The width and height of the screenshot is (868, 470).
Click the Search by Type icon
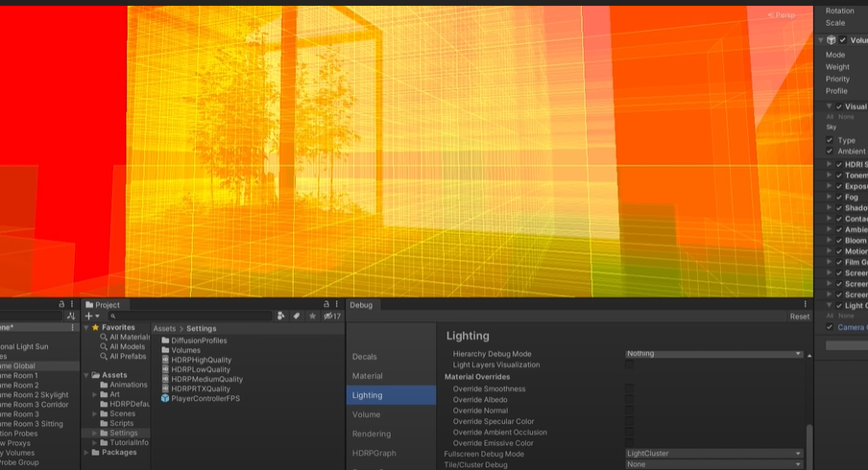(280, 316)
